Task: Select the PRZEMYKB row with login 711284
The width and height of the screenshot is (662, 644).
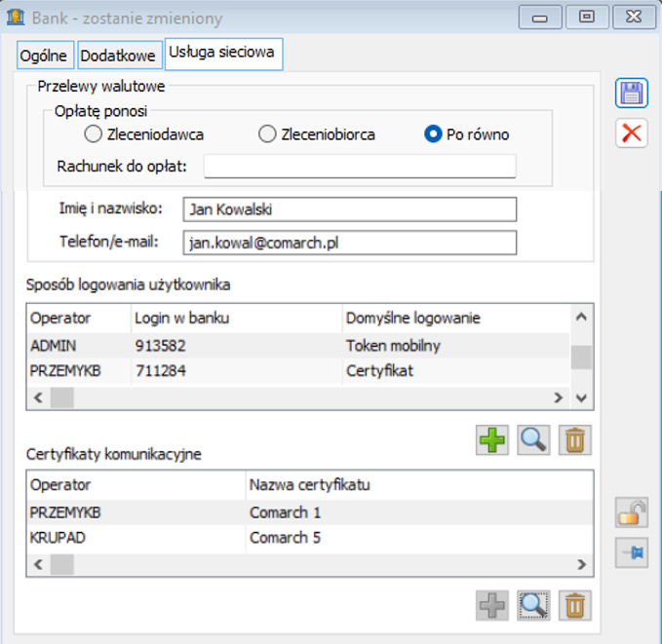Action: (x=298, y=370)
